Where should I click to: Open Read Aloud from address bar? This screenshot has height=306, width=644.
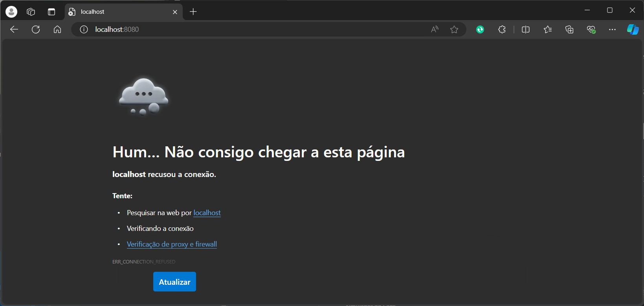[x=435, y=29]
